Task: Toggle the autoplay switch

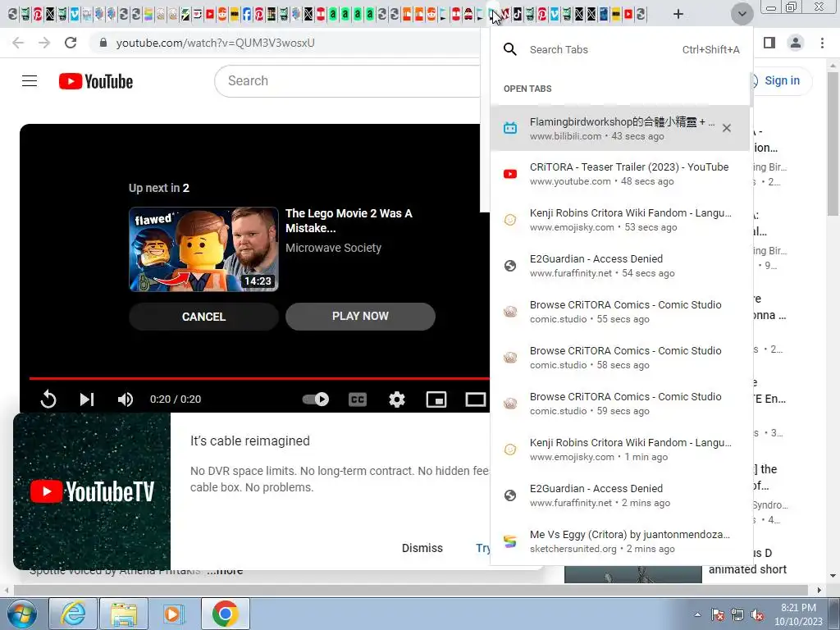Action: [316, 399]
